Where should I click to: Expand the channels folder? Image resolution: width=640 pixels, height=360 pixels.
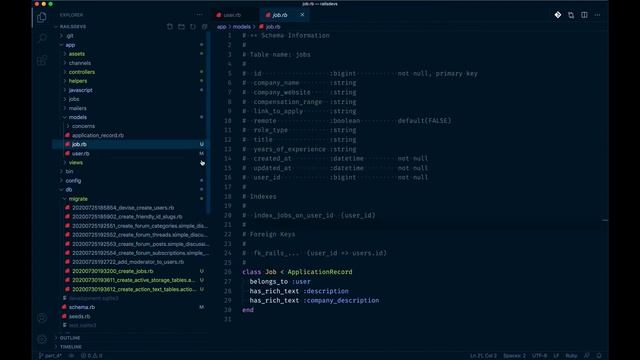(80, 63)
